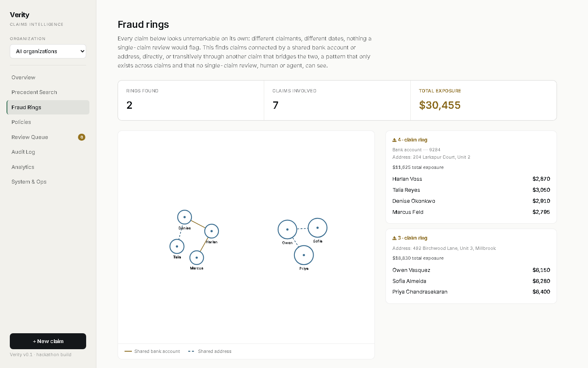Select the Marcus node in the ring graph
588x368 pixels.
(197, 258)
